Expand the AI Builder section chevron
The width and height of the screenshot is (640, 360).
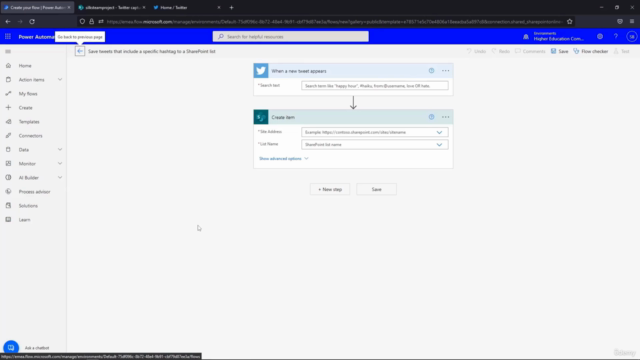click(x=60, y=178)
